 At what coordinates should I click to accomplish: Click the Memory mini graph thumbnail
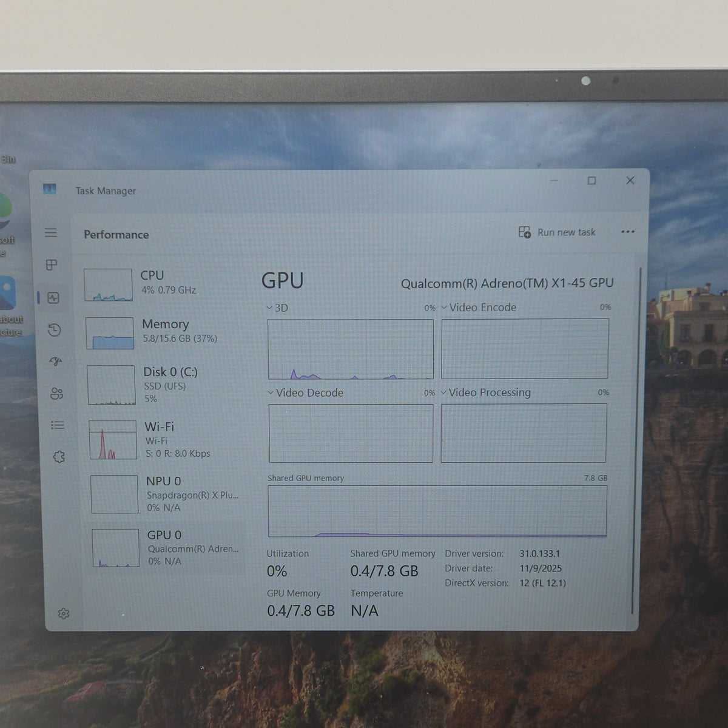pos(110,333)
